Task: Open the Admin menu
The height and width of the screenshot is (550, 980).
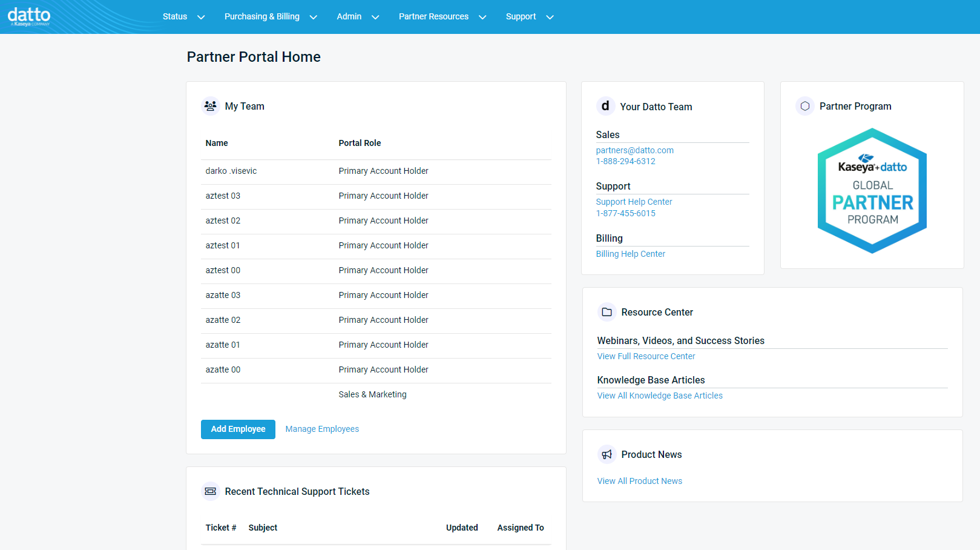Action: pos(349,16)
